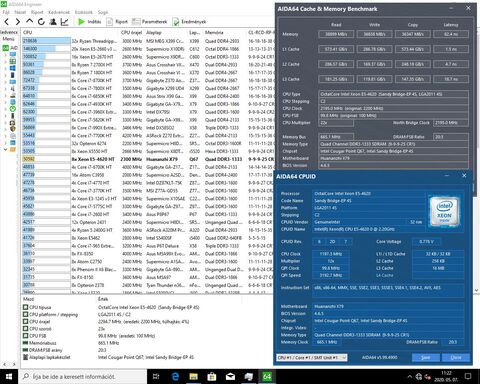Switch to the AIDA64 taskbar icon
This screenshot has height=384, width=480.
[x=267, y=377]
